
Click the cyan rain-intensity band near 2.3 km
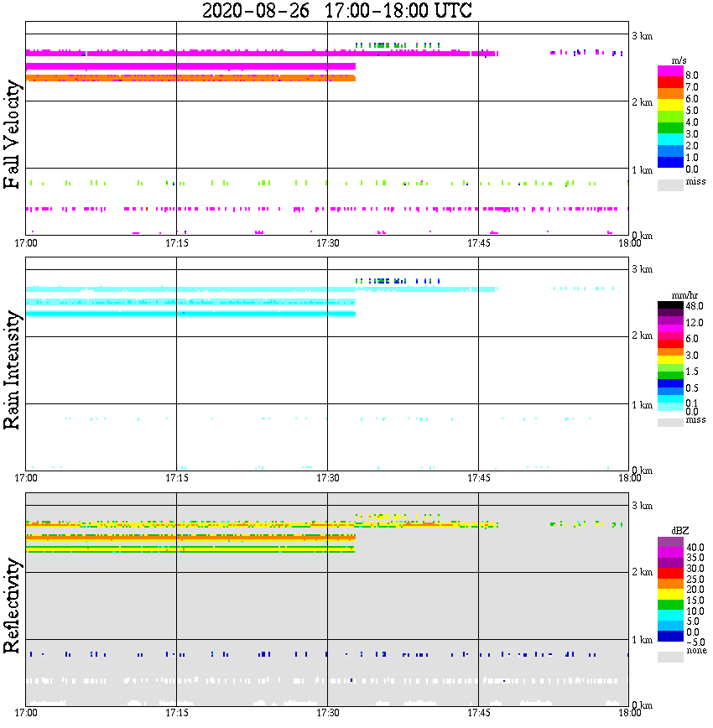190,314
